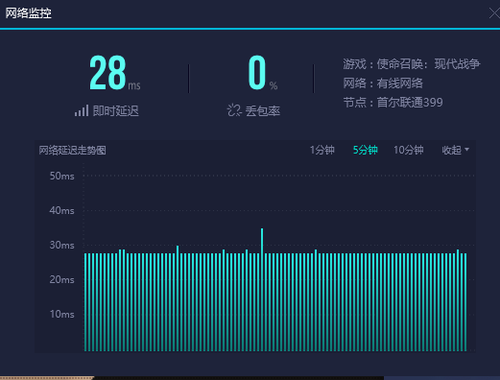Click the 节点：首尔联通399 node line

point(393,102)
